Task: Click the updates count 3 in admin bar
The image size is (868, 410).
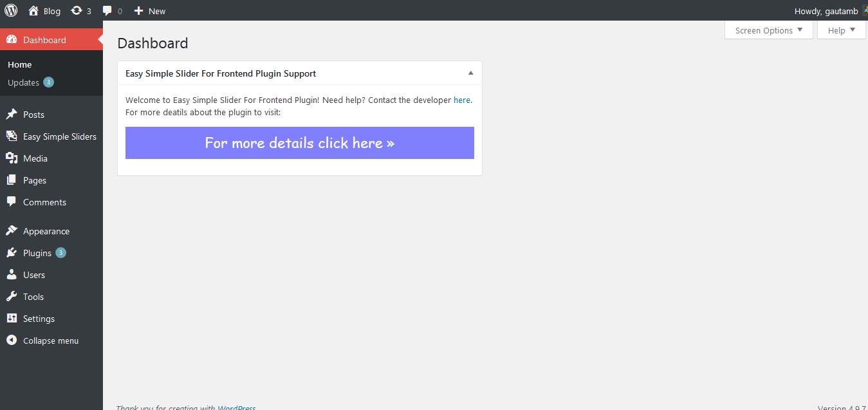Action: tap(89, 11)
